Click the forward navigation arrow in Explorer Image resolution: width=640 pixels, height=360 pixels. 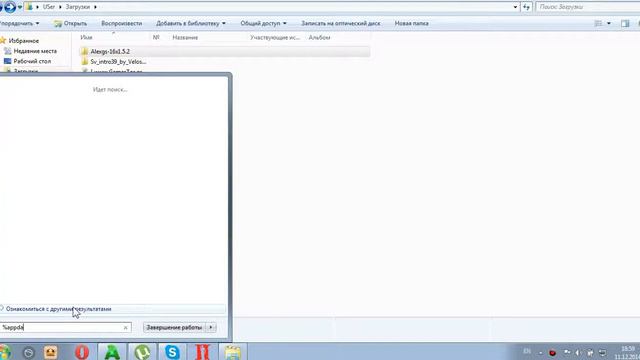[x=10, y=7]
